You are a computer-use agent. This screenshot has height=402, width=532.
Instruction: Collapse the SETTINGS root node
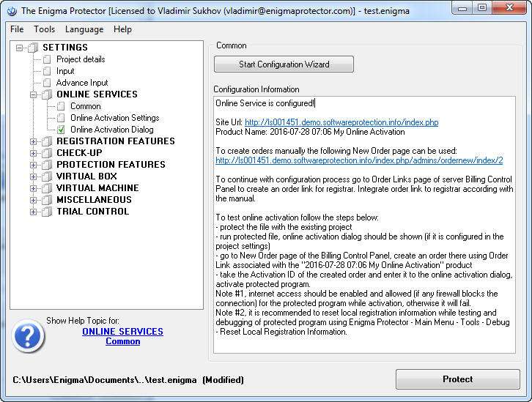19,48
